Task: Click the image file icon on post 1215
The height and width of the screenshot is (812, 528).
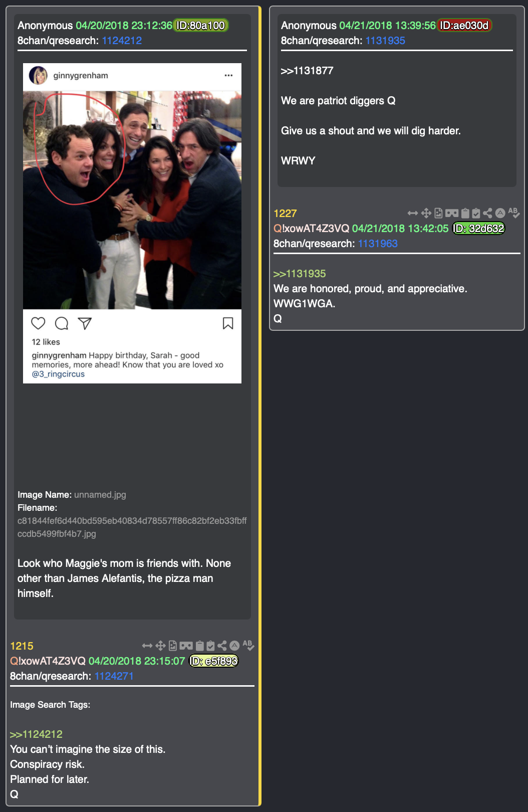Action: 173,646
